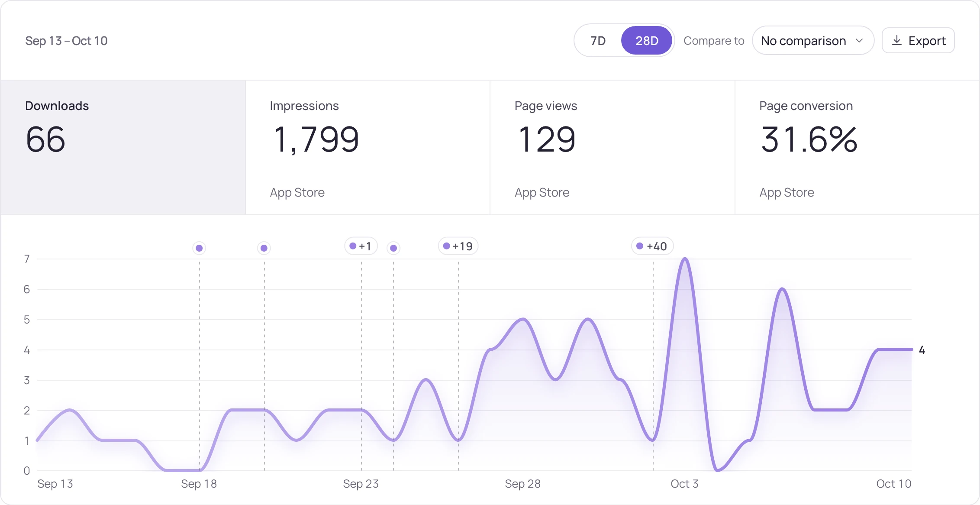Click the Sep 18 axis label
Image resolution: width=980 pixels, height=505 pixels.
click(x=199, y=484)
